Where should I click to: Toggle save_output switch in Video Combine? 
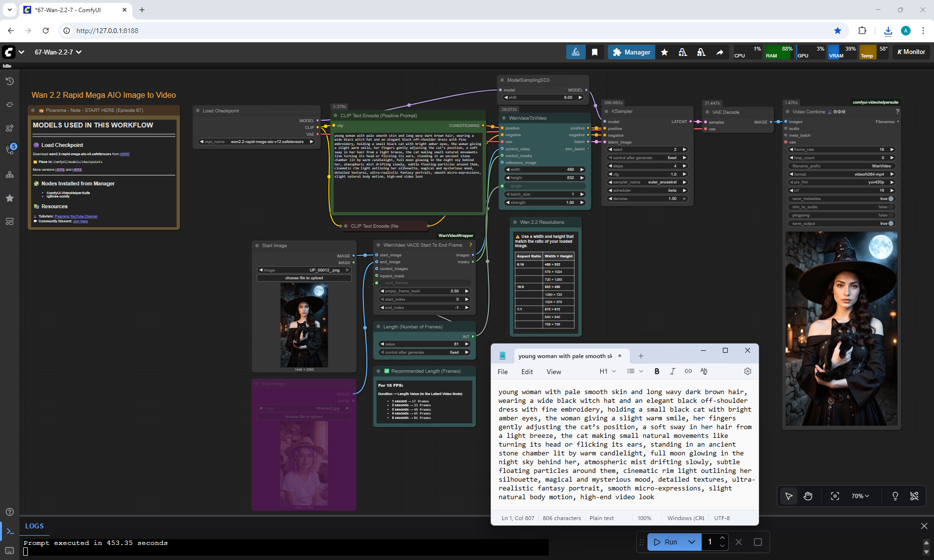[891, 223]
